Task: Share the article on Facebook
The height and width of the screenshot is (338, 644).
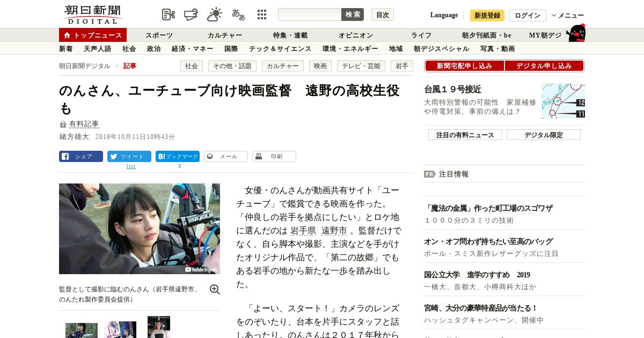Action: [x=81, y=157]
